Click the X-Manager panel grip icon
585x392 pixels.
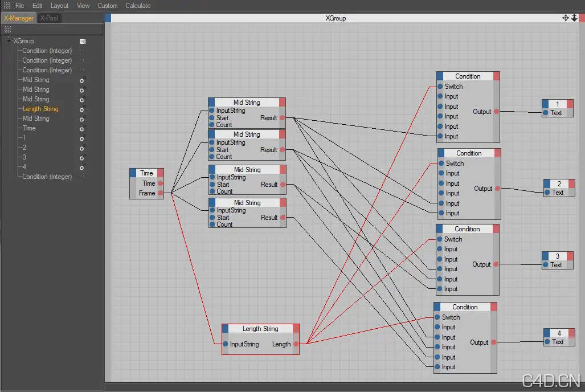(x=7, y=29)
